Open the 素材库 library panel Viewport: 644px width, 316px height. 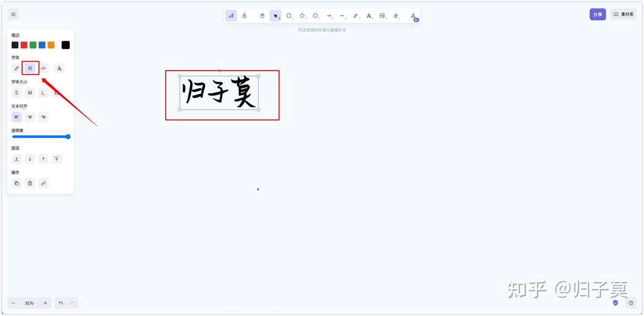coord(623,14)
